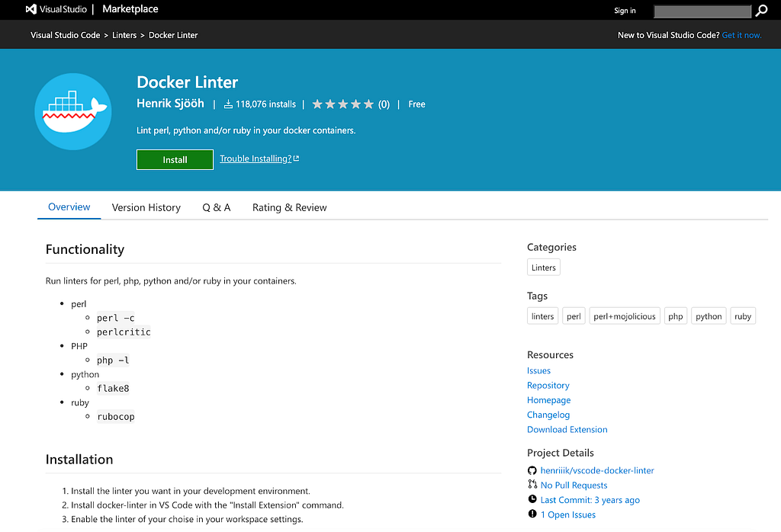Click Sign in
This screenshot has width=781, height=532.
(x=625, y=11)
